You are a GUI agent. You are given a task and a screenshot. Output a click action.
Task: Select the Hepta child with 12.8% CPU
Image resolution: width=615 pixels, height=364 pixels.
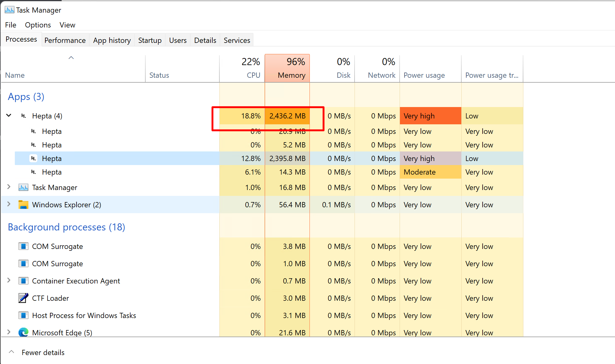52,159
